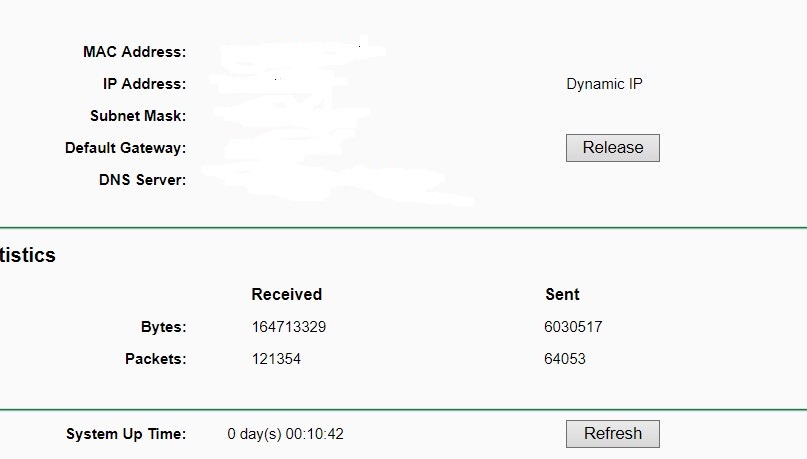Click the partially visible Statistics section heading
Viewport: 807px width, 459px height.
coord(28,255)
